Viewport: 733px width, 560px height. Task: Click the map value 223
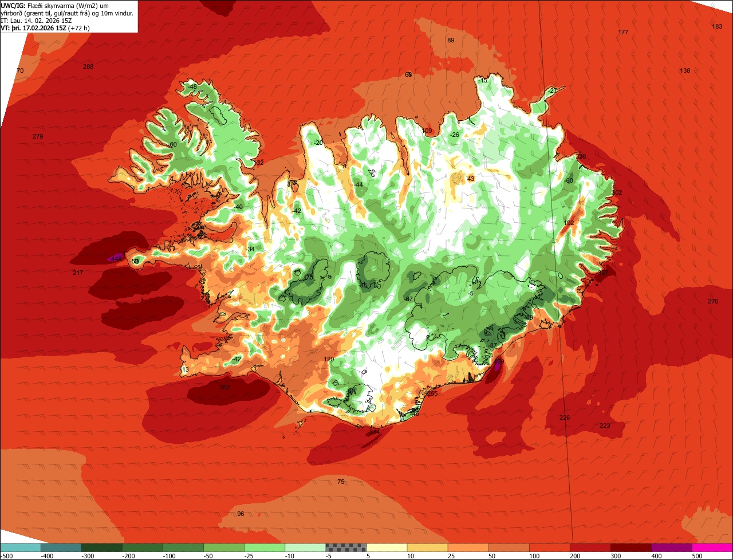605,425
